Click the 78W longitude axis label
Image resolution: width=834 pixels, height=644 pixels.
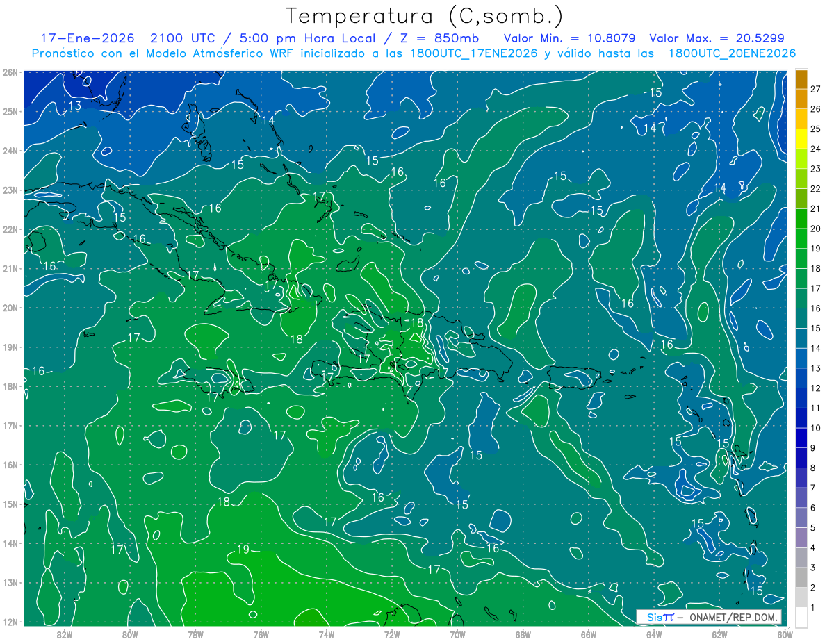[195, 634]
